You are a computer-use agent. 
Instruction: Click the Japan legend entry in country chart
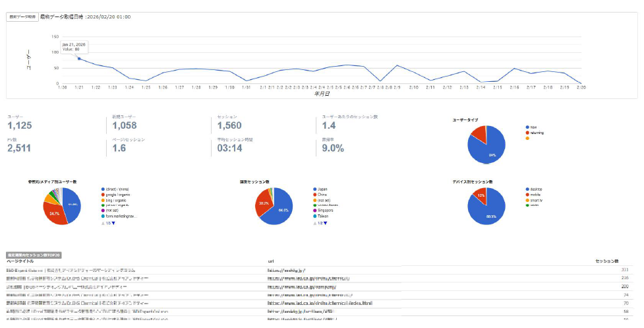click(324, 188)
